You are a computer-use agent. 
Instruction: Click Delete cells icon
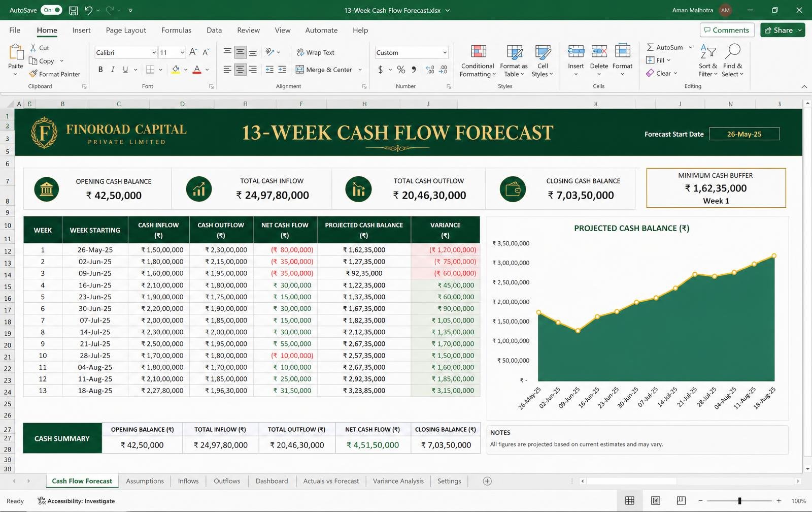[599, 51]
